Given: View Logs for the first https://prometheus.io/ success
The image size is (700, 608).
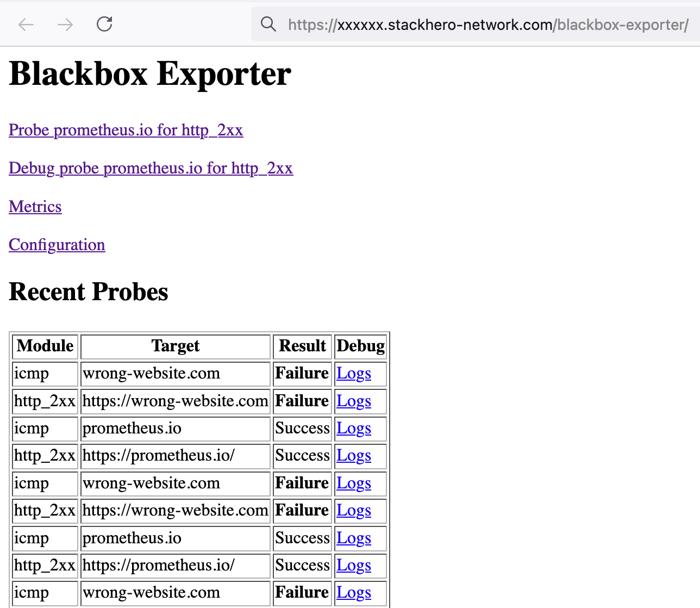Looking at the screenshot, I should 353,456.
